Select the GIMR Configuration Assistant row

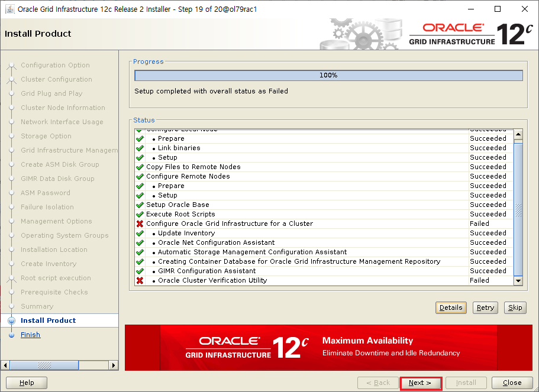(324, 271)
